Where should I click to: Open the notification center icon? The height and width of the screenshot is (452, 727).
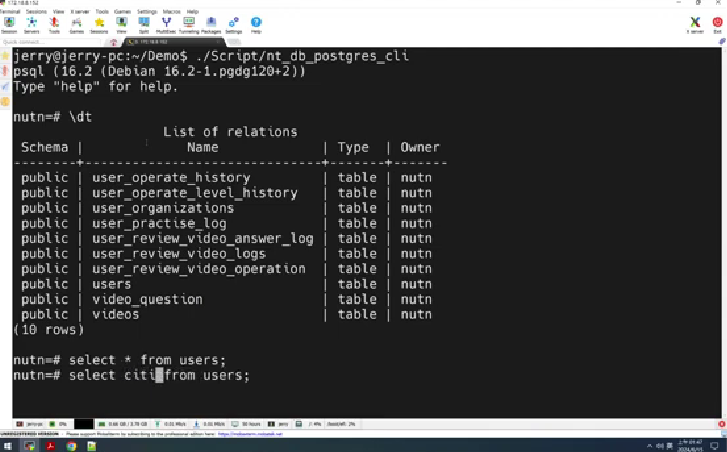click(x=714, y=446)
